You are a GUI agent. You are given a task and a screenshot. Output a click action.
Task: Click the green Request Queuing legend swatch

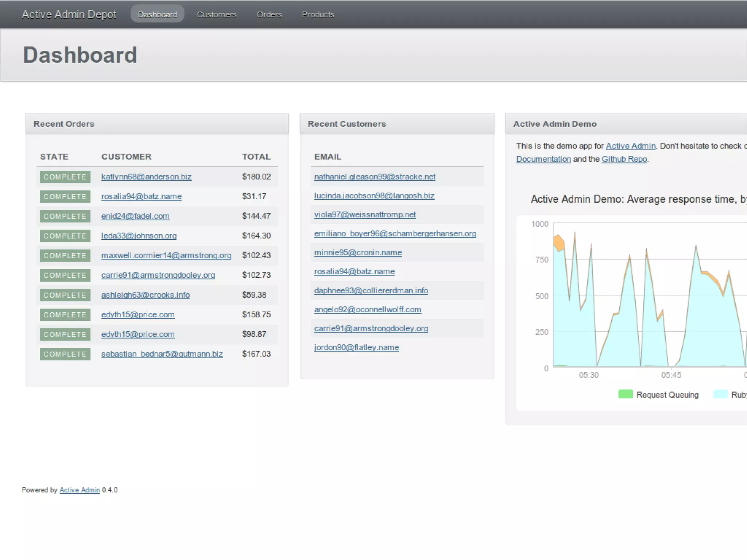tap(625, 394)
